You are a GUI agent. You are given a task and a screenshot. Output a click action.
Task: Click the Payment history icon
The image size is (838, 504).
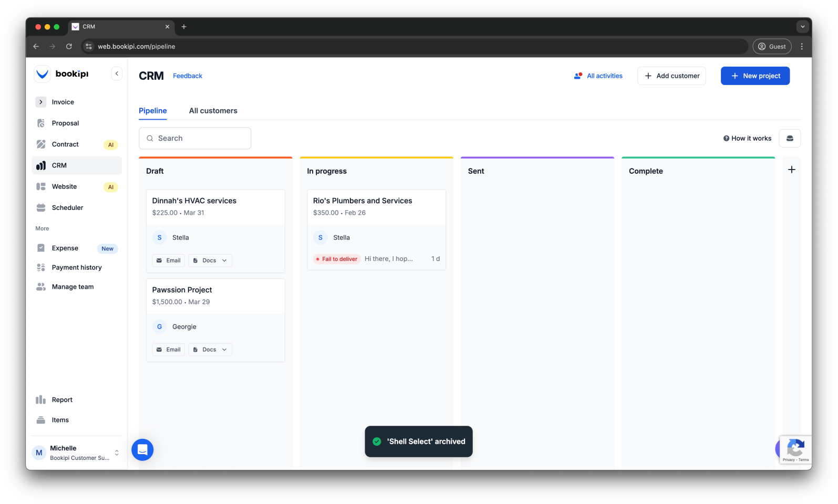pyautogui.click(x=41, y=268)
